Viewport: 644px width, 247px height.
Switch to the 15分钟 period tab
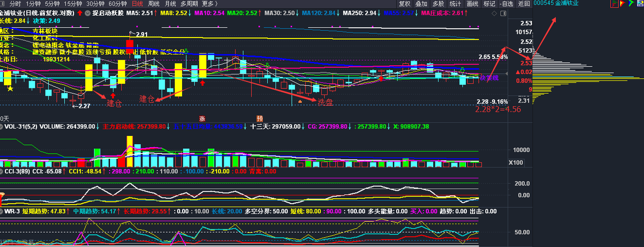tap(73, 3)
